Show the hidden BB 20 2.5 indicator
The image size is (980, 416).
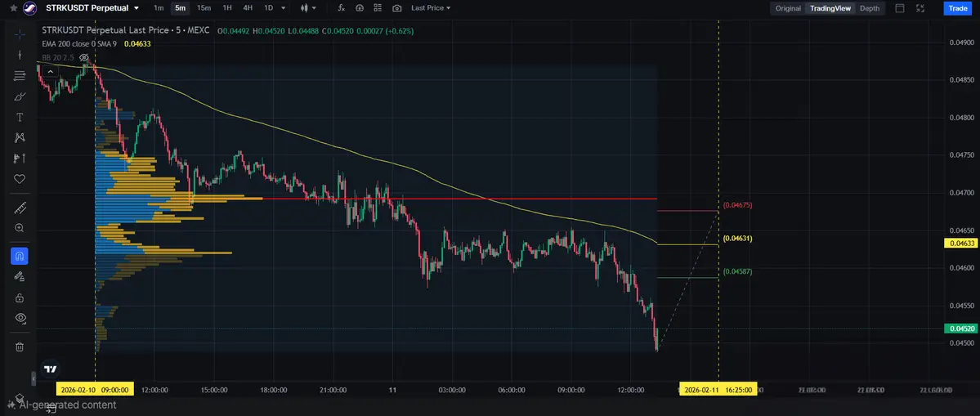point(83,57)
